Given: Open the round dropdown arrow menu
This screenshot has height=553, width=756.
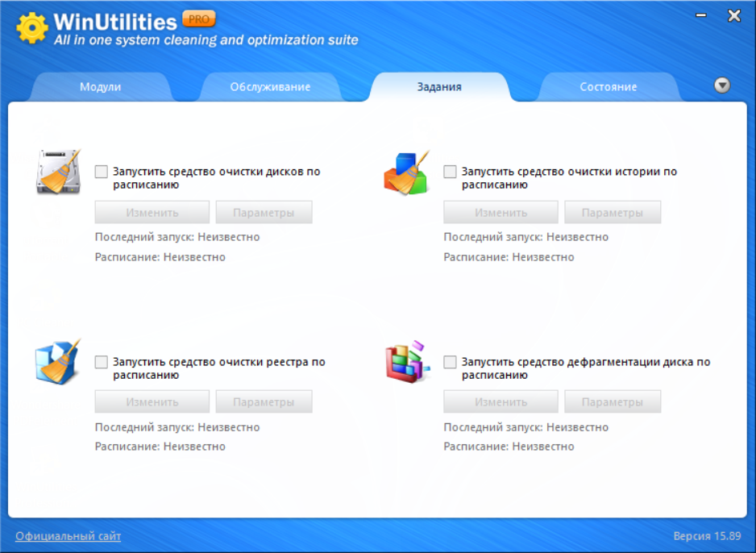Looking at the screenshot, I should pyautogui.click(x=722, y=85).
